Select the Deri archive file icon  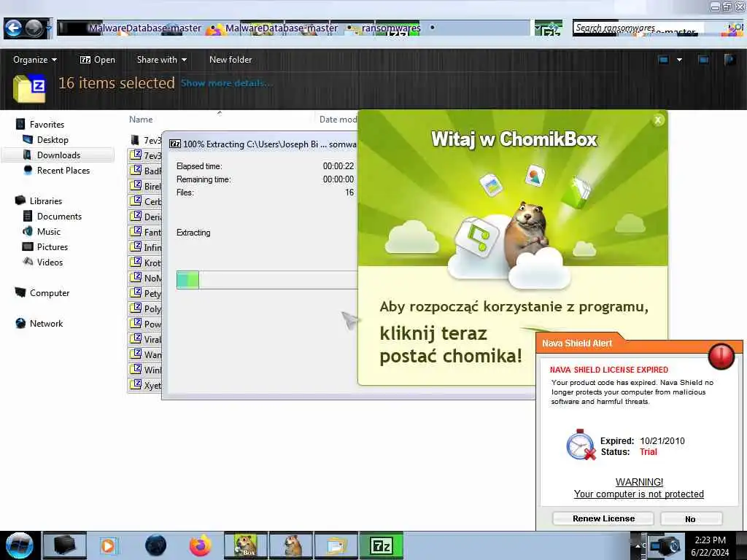(x=136, y=217)
